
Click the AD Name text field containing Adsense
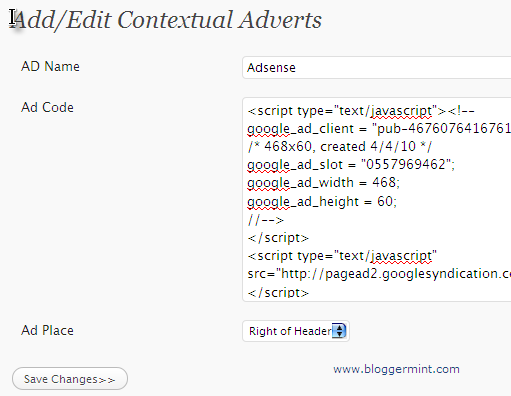[377, 68]
